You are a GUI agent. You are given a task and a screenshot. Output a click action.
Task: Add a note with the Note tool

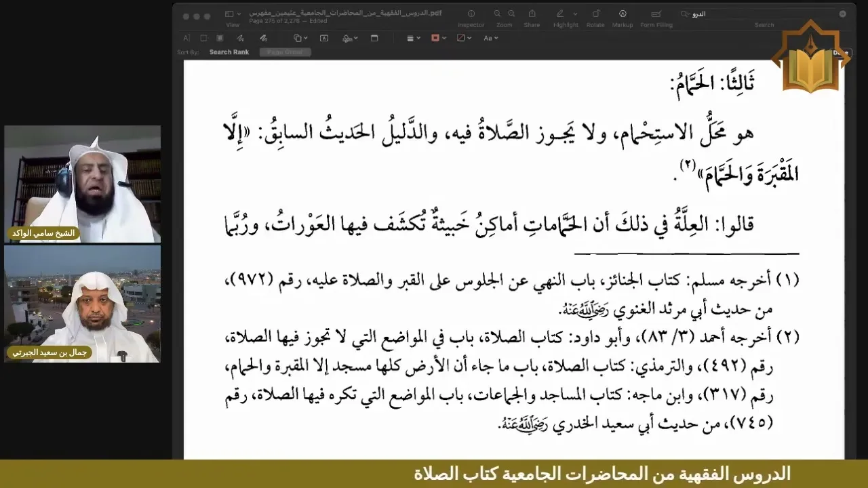tap(374, 39)
